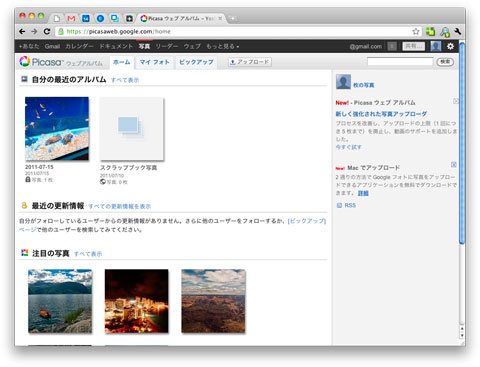The height and width of the screenshot is (367, 480).
Task: Select the ピックアップ tab
Action: pyautogui.click(x=196, y=62)
